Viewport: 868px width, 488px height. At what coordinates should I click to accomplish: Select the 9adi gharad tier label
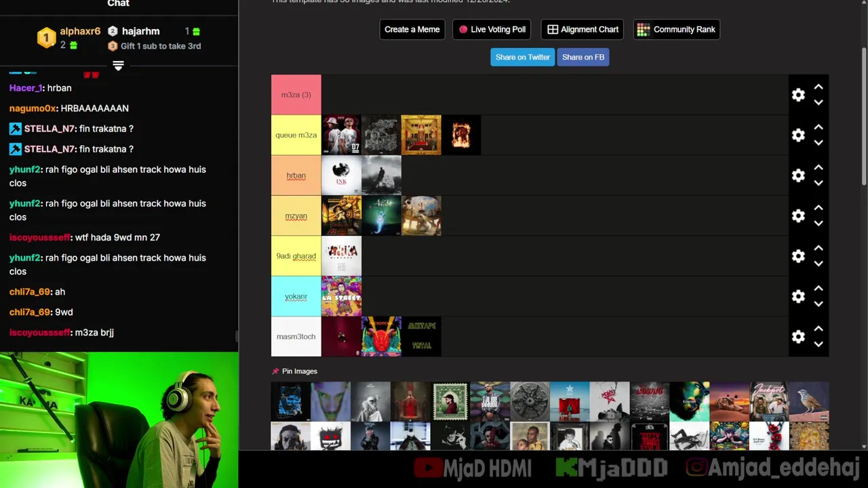coord(296,256)
